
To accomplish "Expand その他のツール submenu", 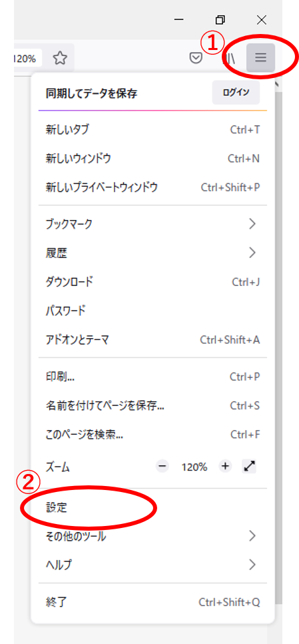I will point(152,535).
